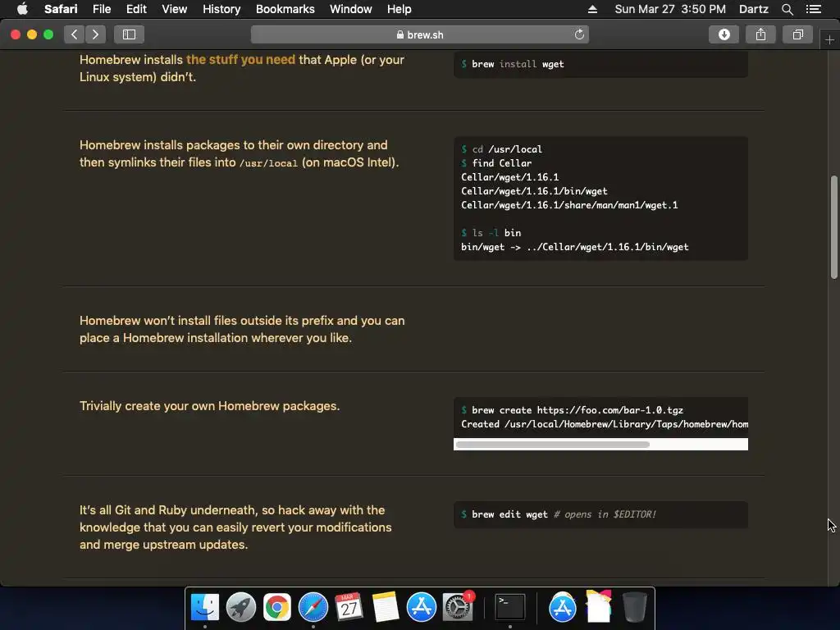Open the Share sheet icon
The image size is (840, 630).
(760, 34)
